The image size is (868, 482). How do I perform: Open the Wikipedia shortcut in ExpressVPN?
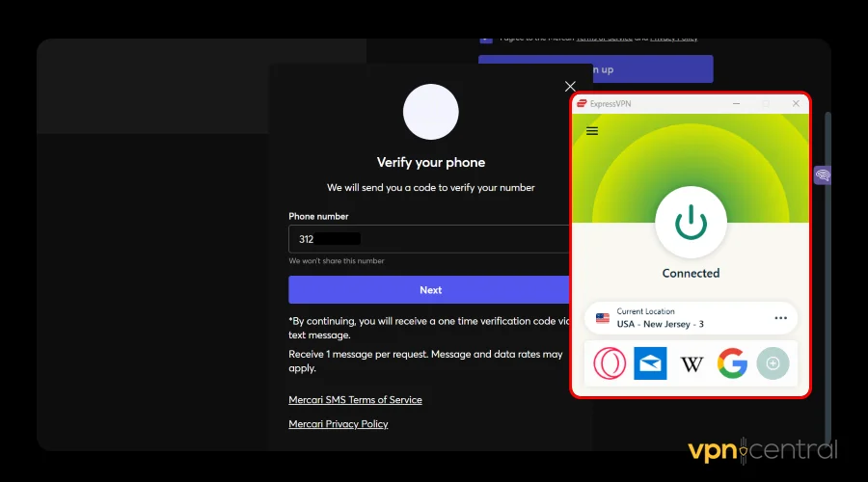coord(692,363)
